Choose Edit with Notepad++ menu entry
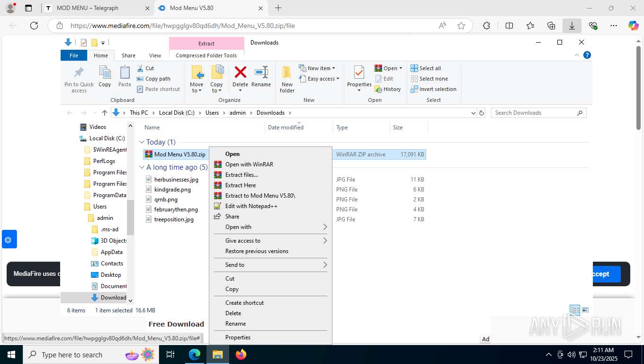644x364 pixels. click(270, 206)
